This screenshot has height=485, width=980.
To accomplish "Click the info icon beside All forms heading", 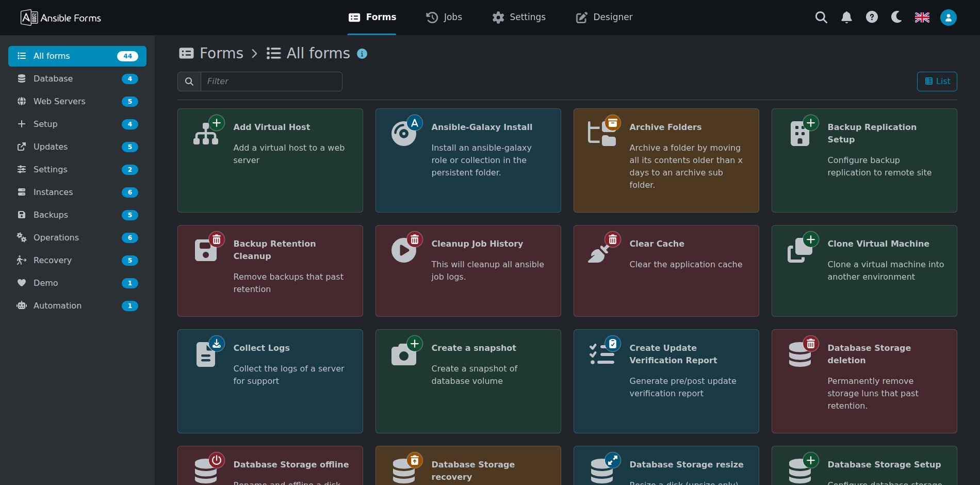I will click(362, 54).
